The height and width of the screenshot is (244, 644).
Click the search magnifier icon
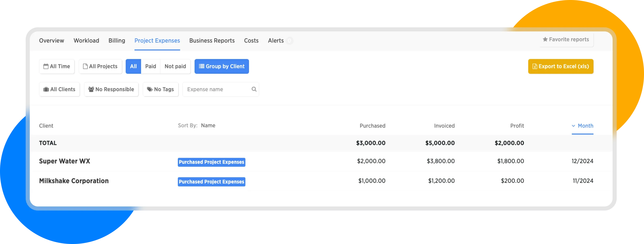[254, 89]
